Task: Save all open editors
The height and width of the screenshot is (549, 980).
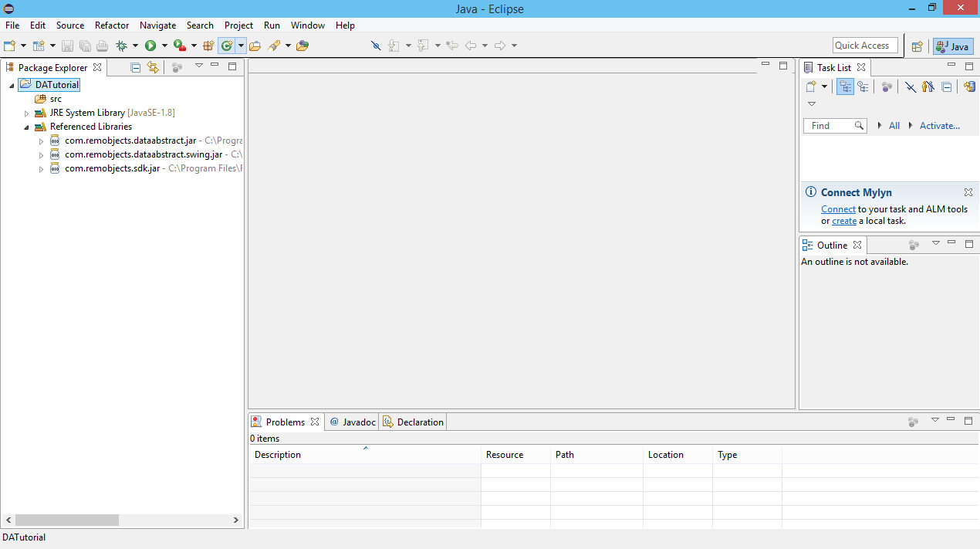Action: coord(86,46)
